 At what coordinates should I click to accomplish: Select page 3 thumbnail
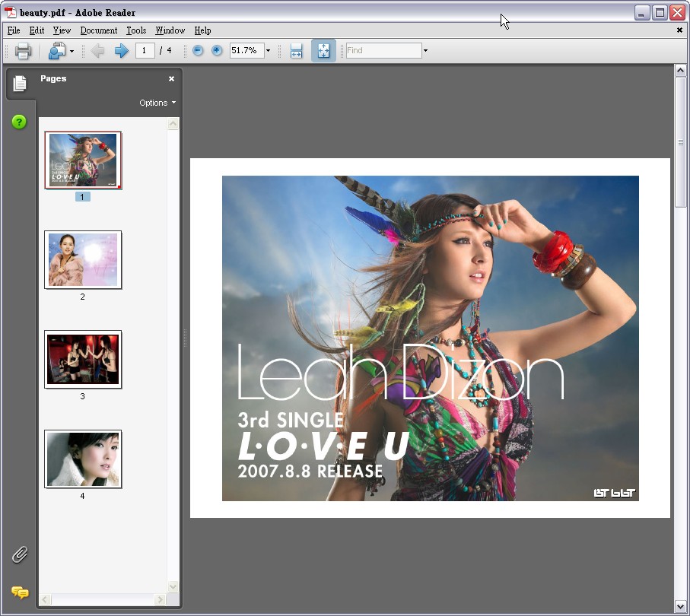83,360
